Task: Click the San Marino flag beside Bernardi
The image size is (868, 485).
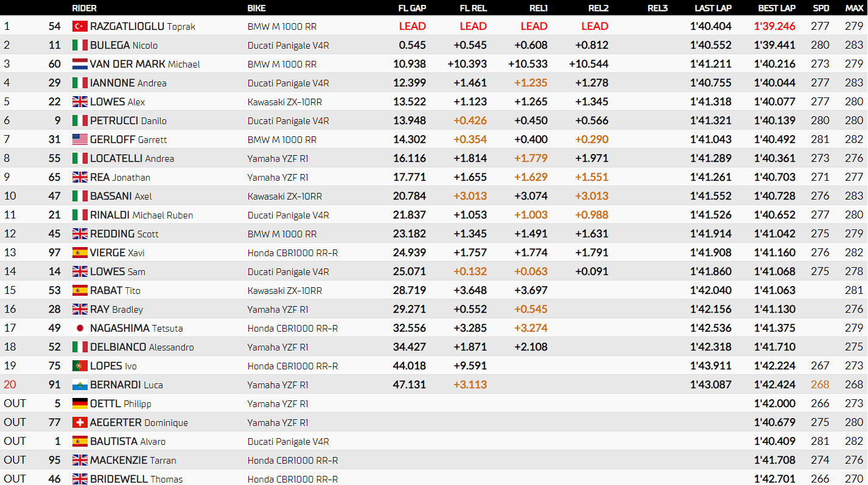Action: tap(80, 385)
